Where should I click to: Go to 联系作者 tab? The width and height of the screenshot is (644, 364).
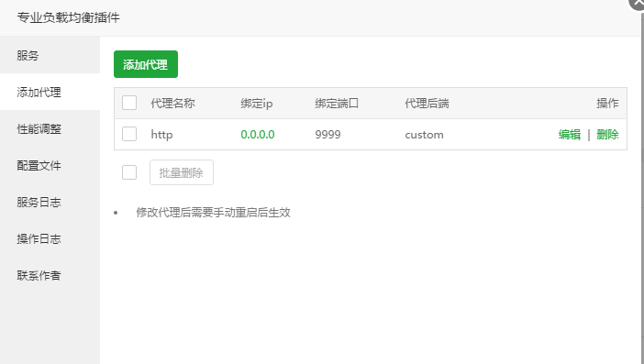pyautogui.click(x=50, y=275)
